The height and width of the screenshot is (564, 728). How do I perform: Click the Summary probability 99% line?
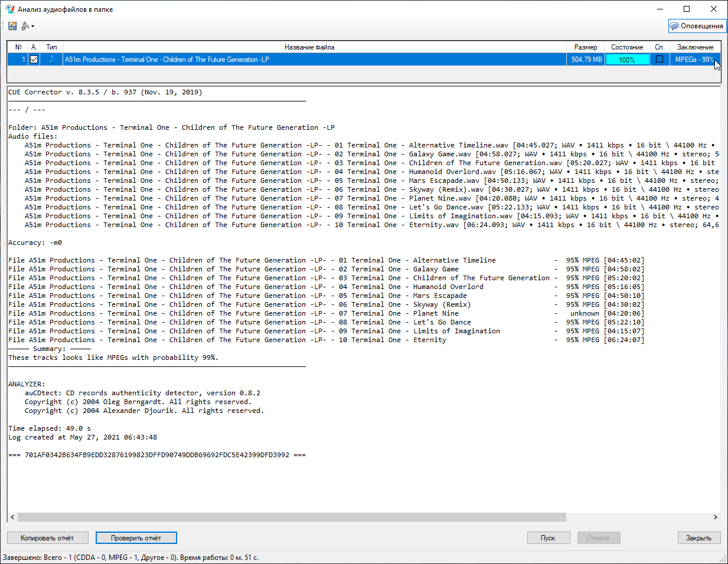coord(113,358)
